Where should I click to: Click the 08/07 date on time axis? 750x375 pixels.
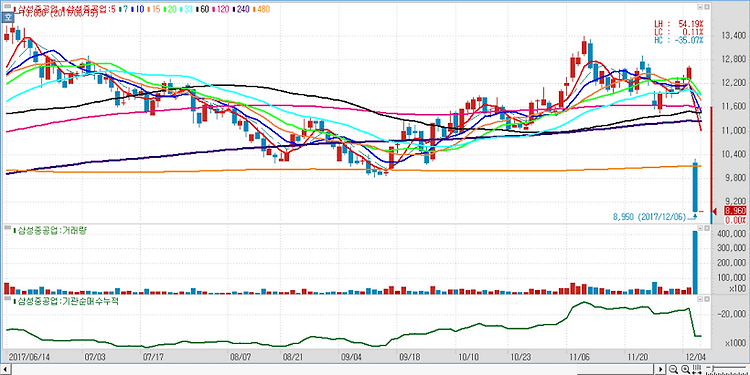[x=241, y=357]
